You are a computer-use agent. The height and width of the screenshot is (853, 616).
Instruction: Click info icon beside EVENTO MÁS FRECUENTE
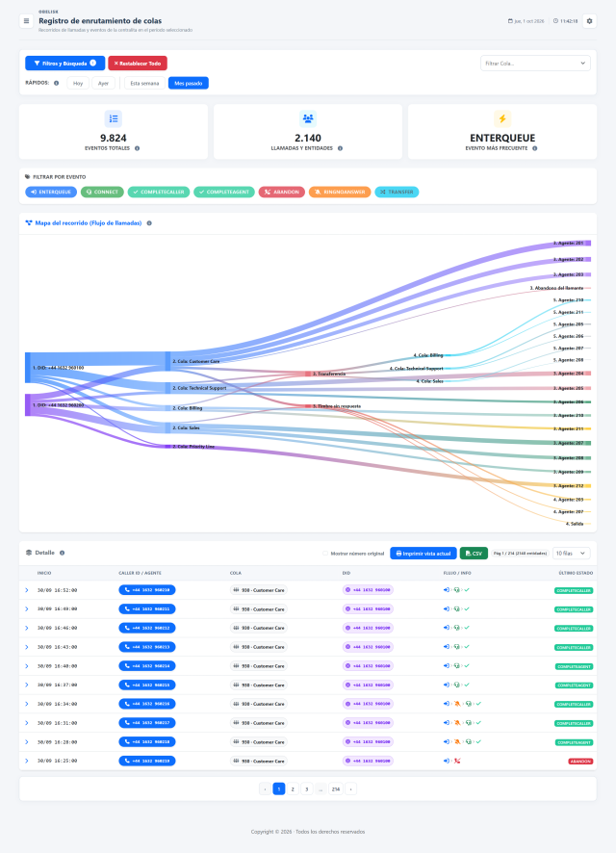click(535, 148)
